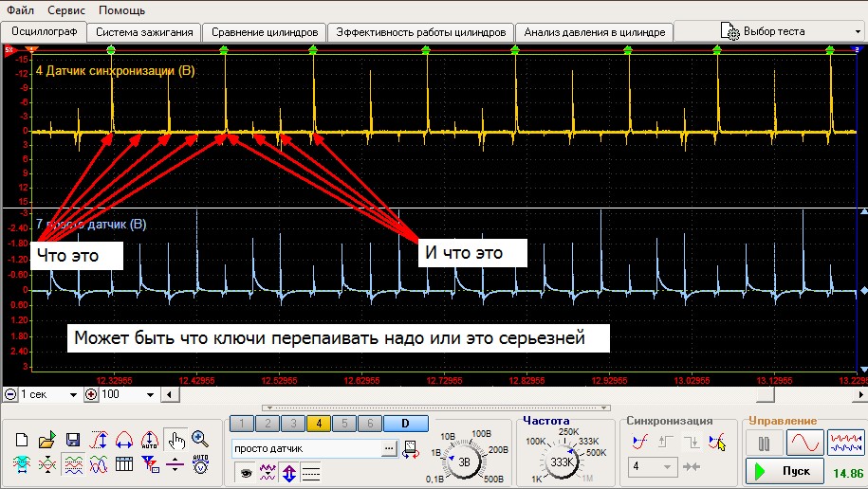Adjust the 3В voltage range knob

point(464,462)
